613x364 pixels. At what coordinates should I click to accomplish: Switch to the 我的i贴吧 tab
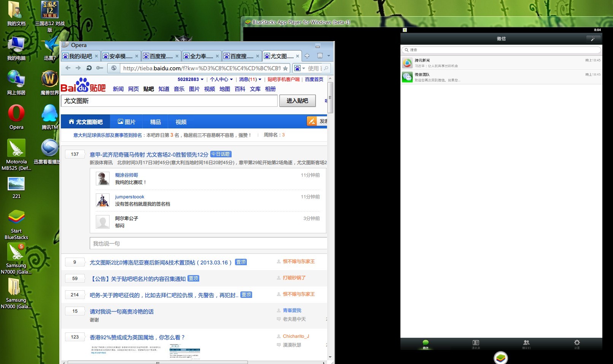pyautogui.click(x=80, y=56)
